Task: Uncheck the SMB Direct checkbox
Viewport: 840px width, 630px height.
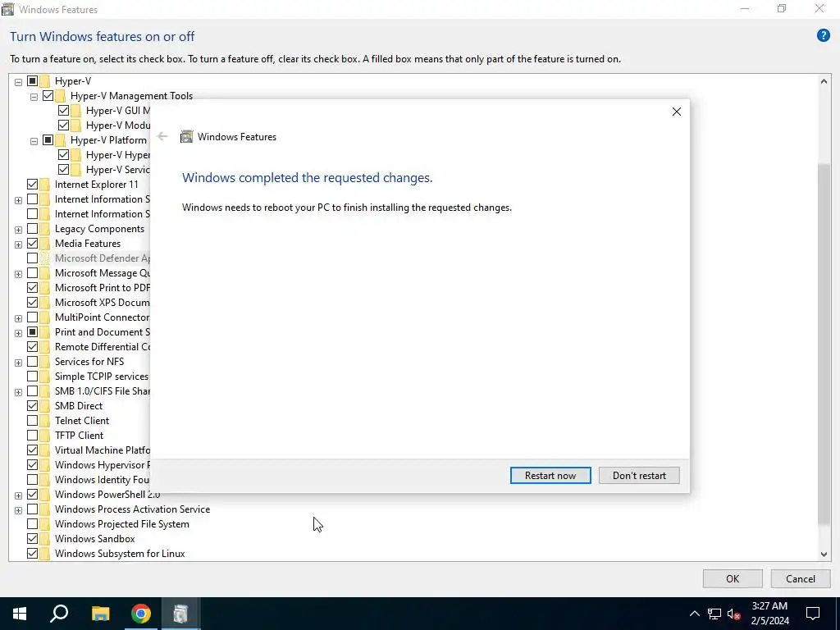Action: tap(32, 405)
